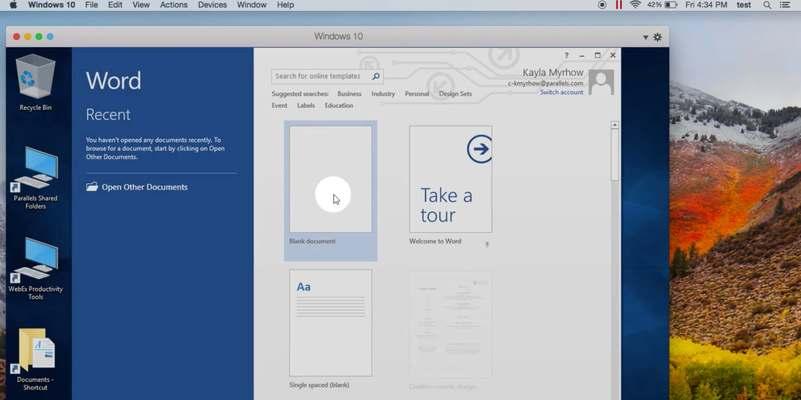Select Education suggested search
The image size is (801, 400).
coord(339,106)
